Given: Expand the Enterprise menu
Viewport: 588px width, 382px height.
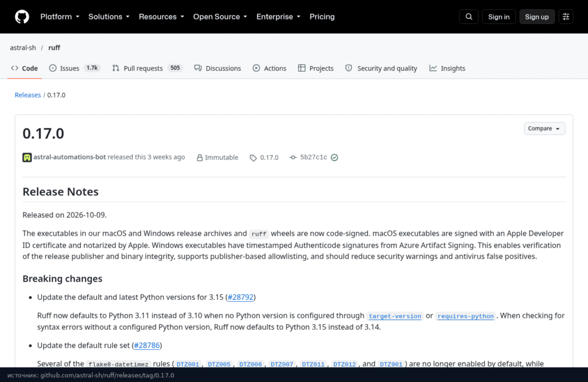Looking at the screenshot, I should coord(278,17).
